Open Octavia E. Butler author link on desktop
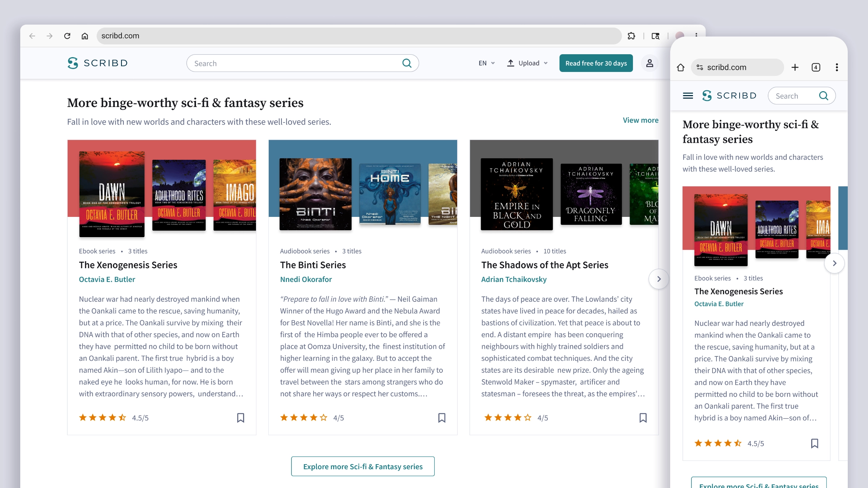 tap(107, 279)
